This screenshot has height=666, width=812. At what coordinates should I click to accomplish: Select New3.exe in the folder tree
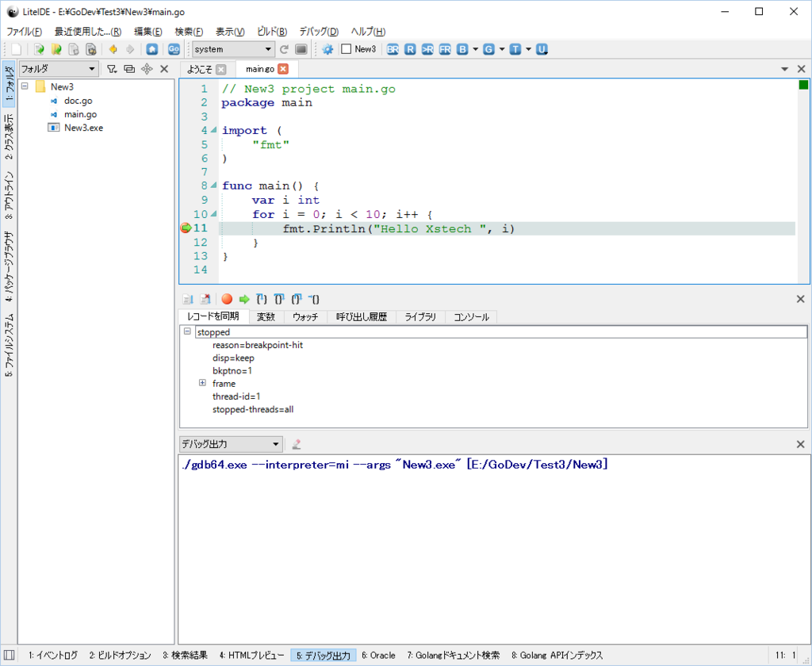point(83,128)
